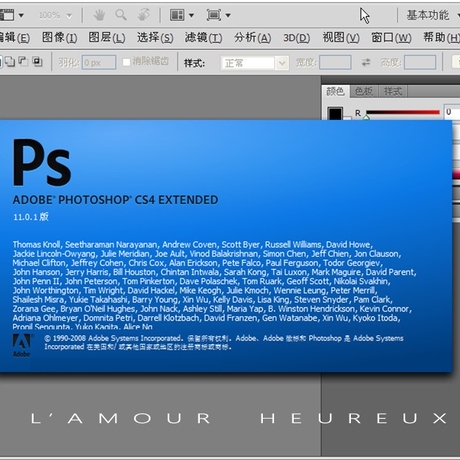Open the Screen Mode icon

click(214, 15)
